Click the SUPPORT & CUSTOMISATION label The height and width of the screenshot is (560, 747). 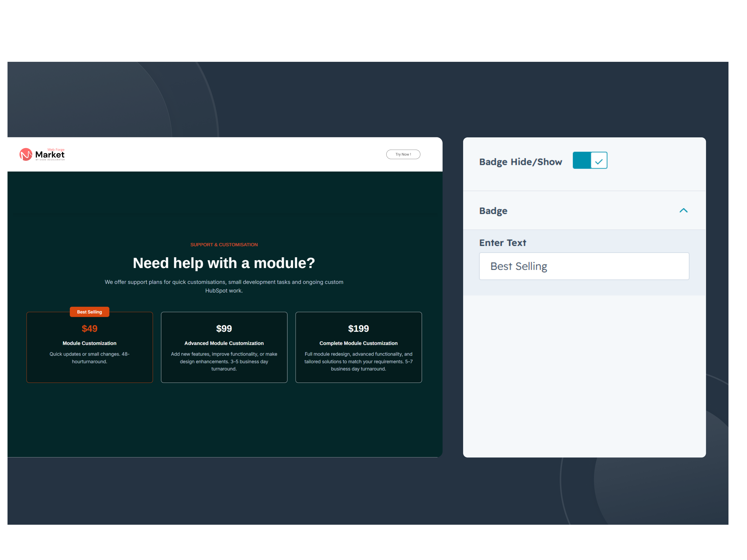(224, 245)
